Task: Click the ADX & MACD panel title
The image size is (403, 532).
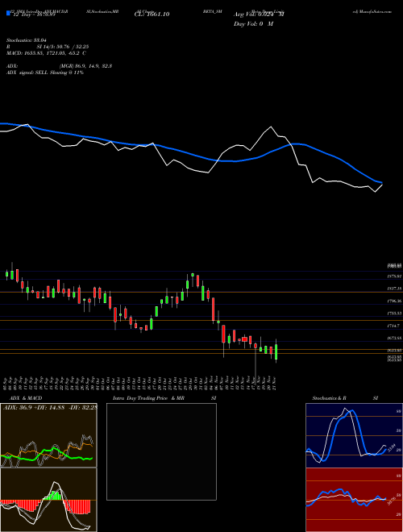Action: pyautogui.click(x=26, y=398)
